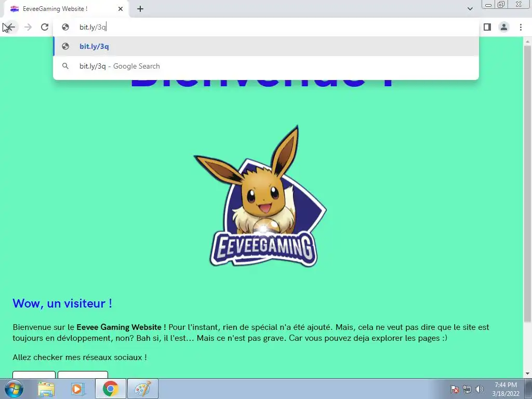Open Windows Media Player from the taskbar
The height and width of the screenshot is (399, 532).
click(77, 389)
